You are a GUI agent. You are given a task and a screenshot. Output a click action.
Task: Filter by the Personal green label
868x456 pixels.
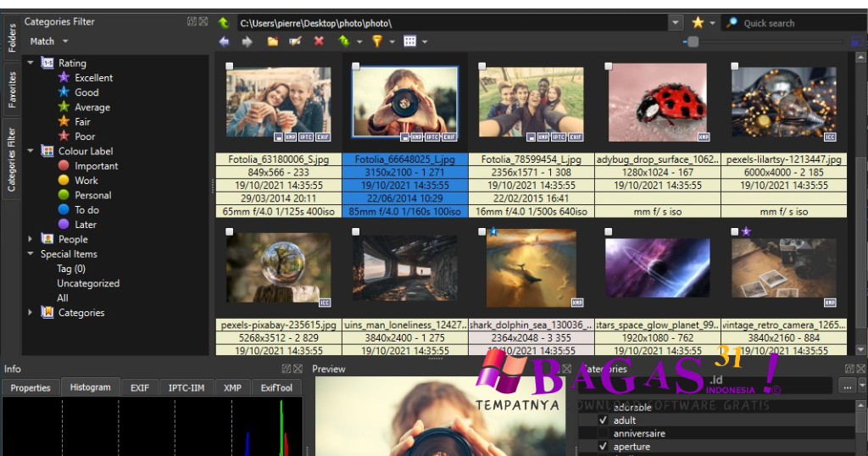(85, 195)
